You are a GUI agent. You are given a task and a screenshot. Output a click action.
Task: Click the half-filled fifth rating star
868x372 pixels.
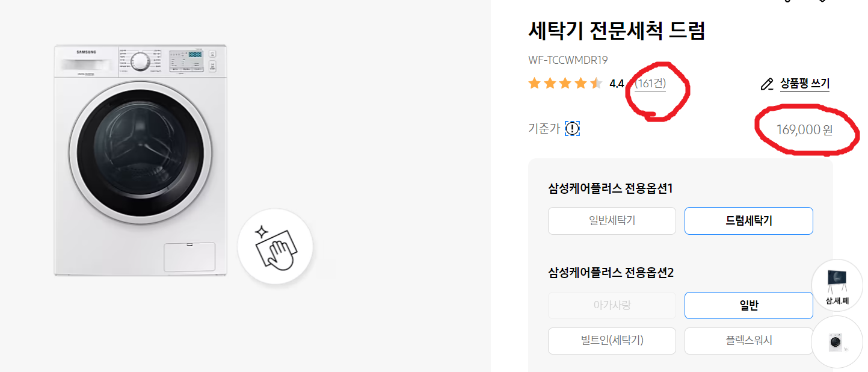[594, 84]
